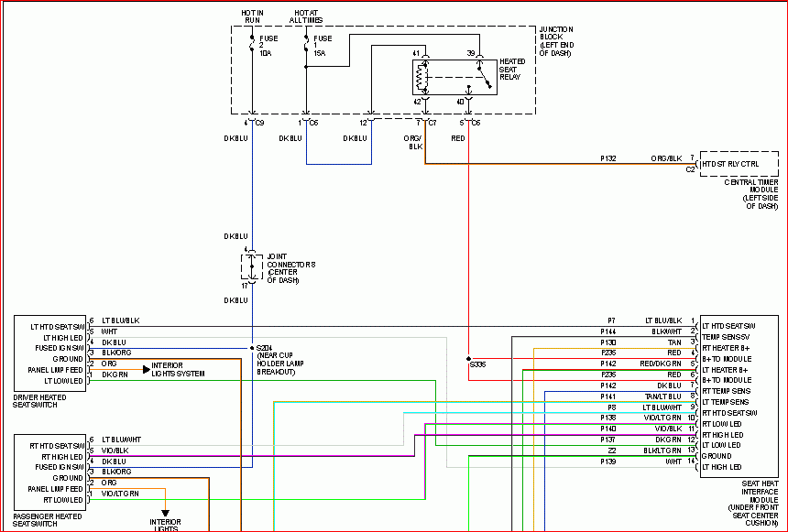Click LT TEMP SENS in interface module

coord(726,402)
